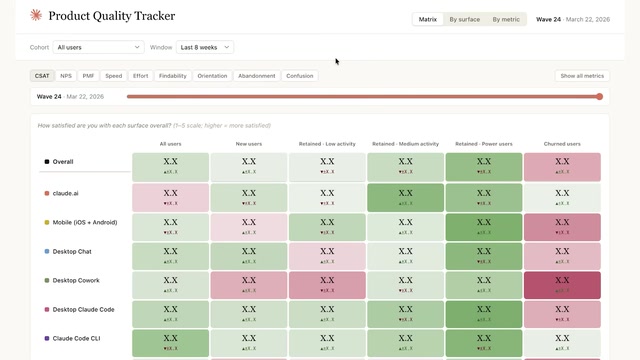Select the NPS metric chip
The image size is (640, 360).
[66, 76]
